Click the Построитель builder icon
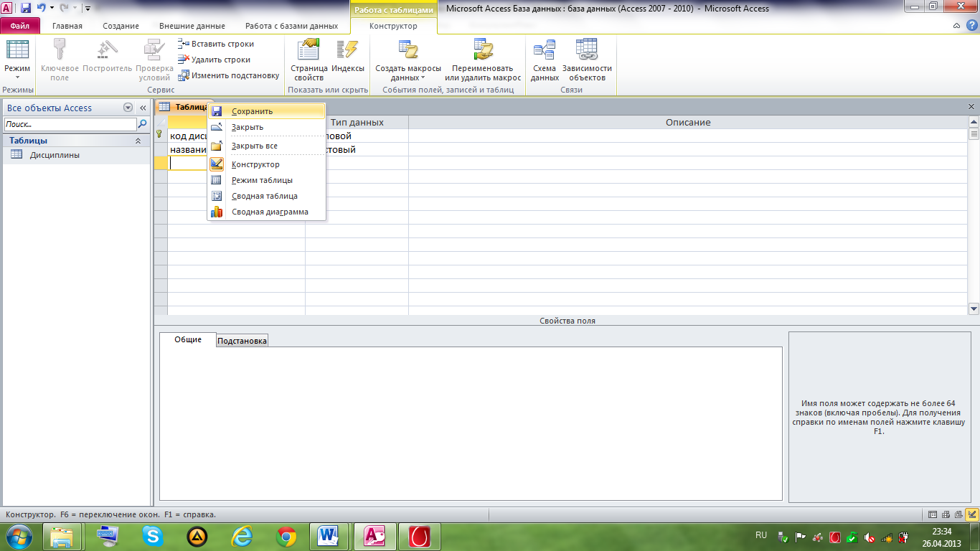 107,49
